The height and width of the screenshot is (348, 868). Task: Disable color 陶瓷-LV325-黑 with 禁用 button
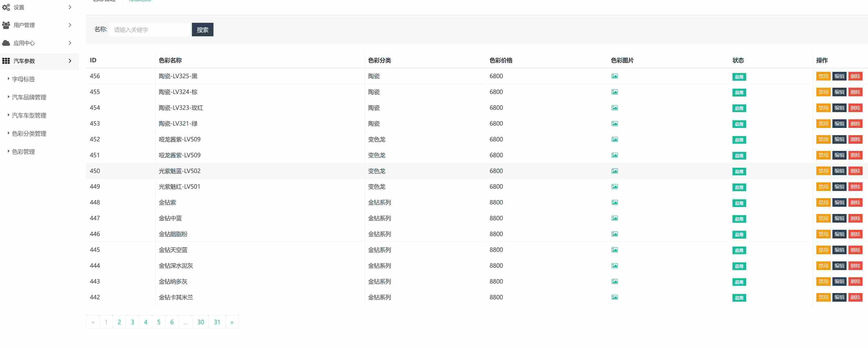coord(823,76)
